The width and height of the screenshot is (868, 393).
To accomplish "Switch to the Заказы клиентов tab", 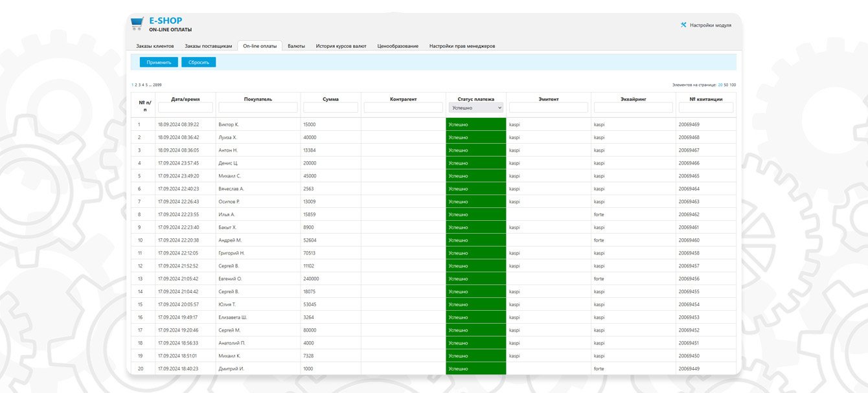I will point(155,46).
